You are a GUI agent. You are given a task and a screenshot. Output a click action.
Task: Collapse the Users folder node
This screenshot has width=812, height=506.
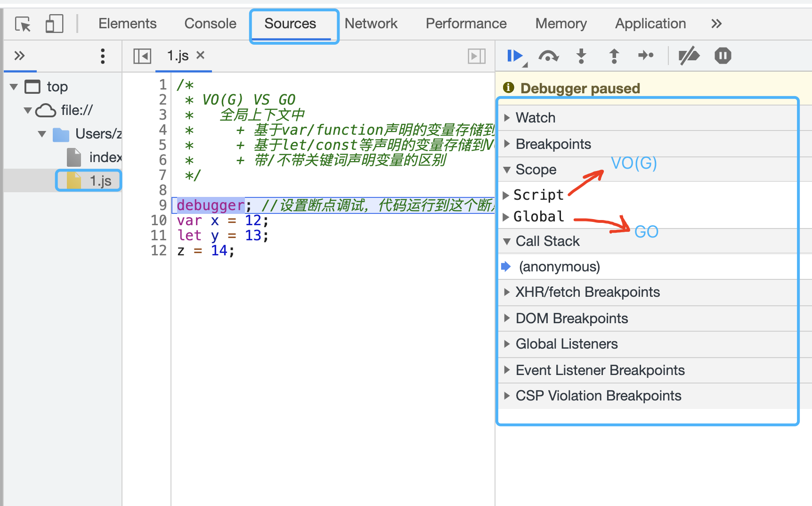[42, 134]
